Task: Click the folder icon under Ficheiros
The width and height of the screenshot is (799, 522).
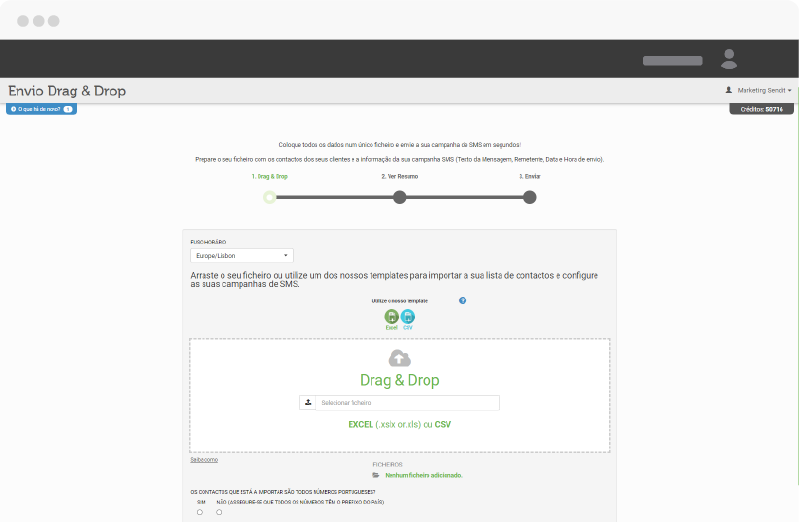Action: [x=376, y=475]
